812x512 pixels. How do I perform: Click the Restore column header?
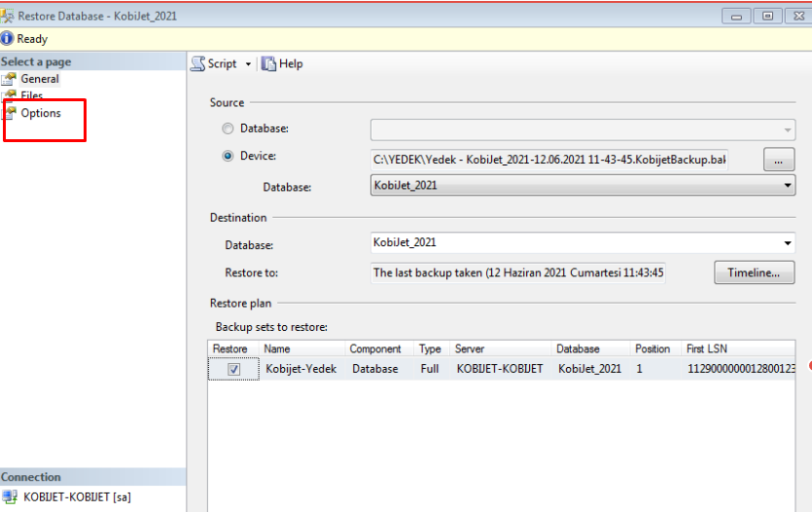point(233,348)
